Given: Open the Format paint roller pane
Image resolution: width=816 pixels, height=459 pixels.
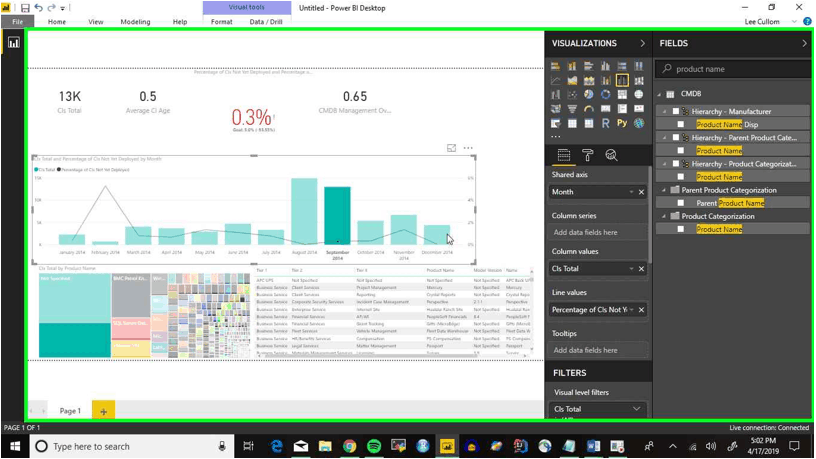Looking at the screenshot, I should pyautogui.click(x=588, y=155).
